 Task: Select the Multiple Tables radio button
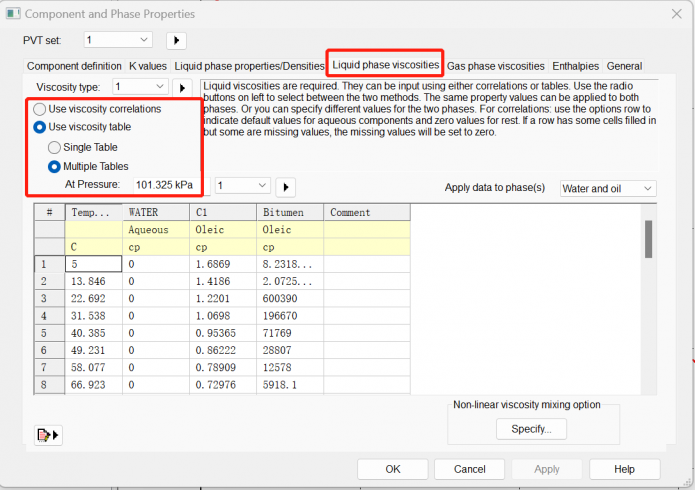pos(55,166)
